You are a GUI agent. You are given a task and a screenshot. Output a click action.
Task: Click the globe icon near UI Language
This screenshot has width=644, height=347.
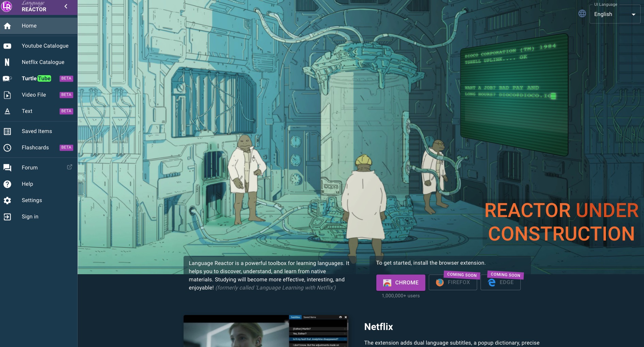[582, 14]
